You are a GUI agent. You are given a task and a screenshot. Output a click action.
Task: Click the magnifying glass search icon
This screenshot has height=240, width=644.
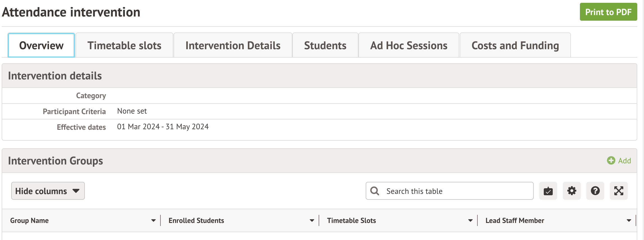(375, 191)
